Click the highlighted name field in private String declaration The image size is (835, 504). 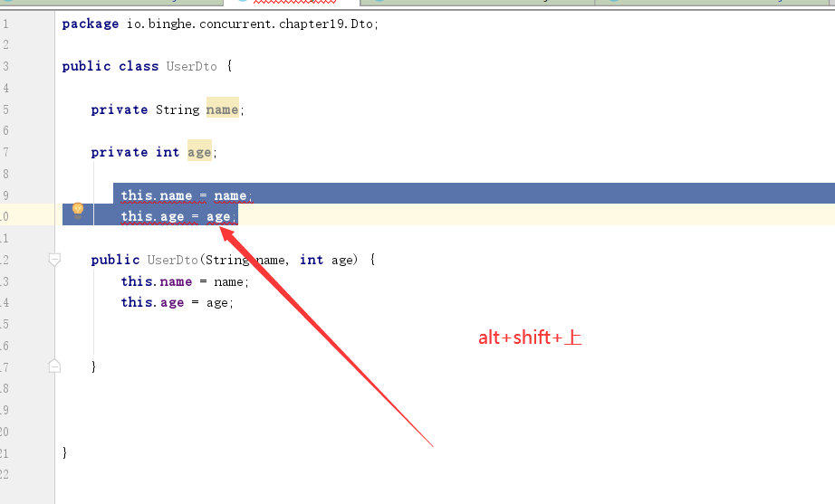(x=222, y=109)
